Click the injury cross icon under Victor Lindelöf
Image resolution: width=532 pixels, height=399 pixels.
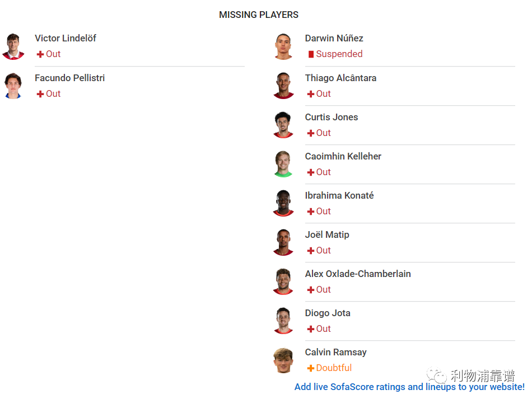40,54
